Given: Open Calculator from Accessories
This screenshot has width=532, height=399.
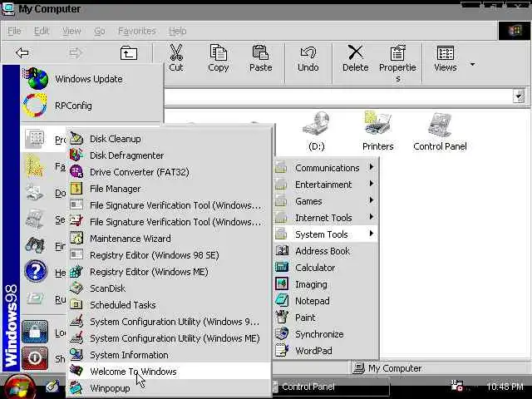Looking at the screenshot, I should [x=325, y=268].
